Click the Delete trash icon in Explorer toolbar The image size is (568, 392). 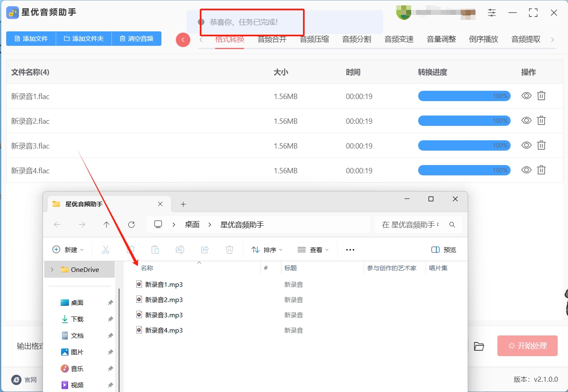click(x=230, y=250)
